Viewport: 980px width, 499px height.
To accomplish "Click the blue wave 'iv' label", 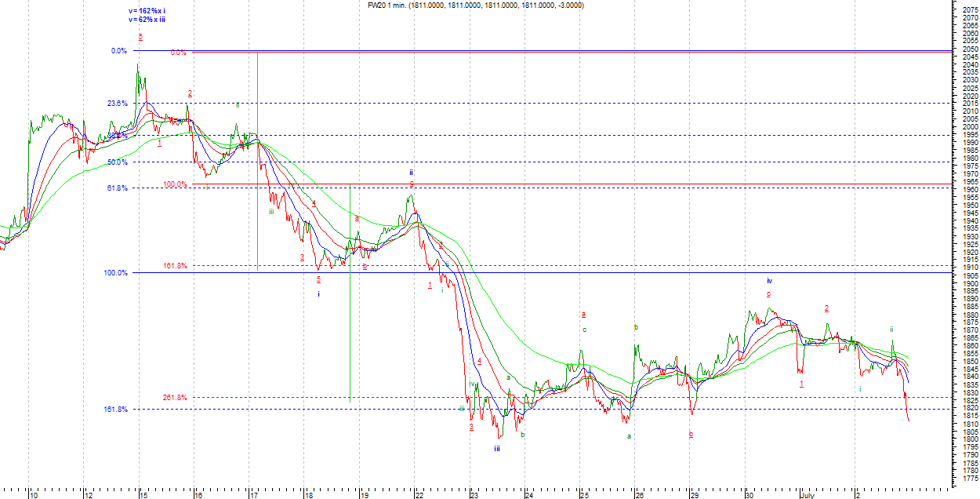I will point(770,280).
